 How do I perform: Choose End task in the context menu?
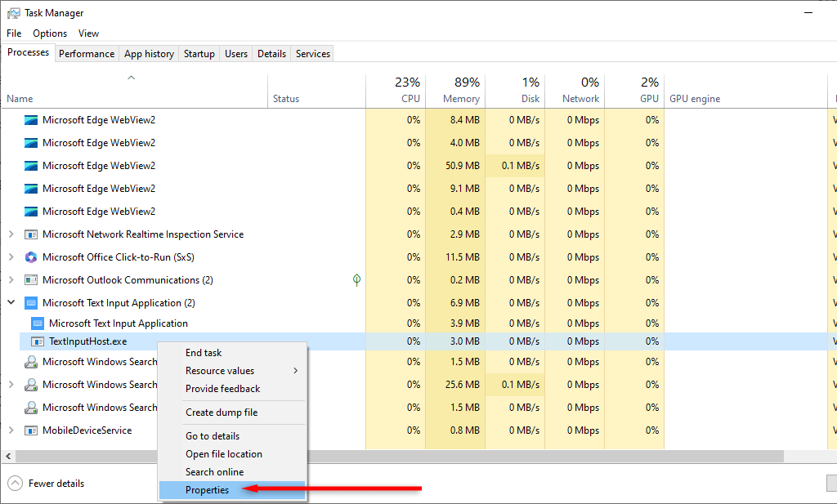(204, 353)
